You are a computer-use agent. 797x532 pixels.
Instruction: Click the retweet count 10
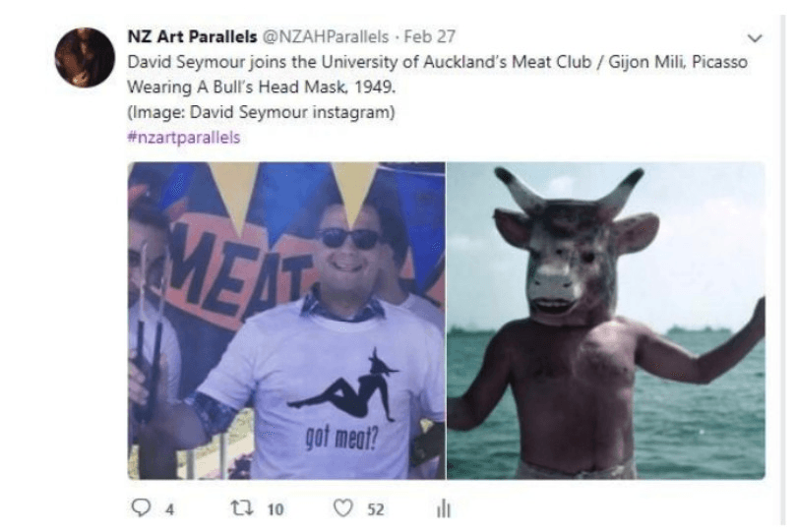tap(275, 509)
